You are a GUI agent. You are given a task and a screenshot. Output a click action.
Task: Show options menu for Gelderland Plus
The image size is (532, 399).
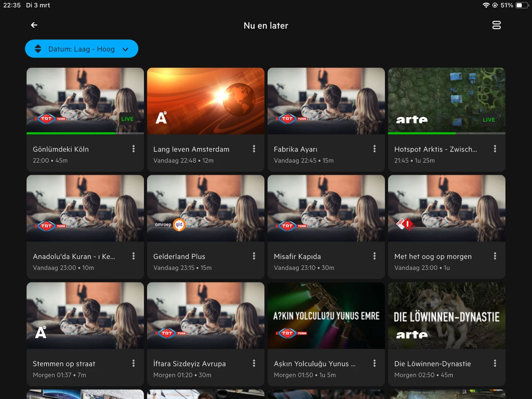coord(254,256)
